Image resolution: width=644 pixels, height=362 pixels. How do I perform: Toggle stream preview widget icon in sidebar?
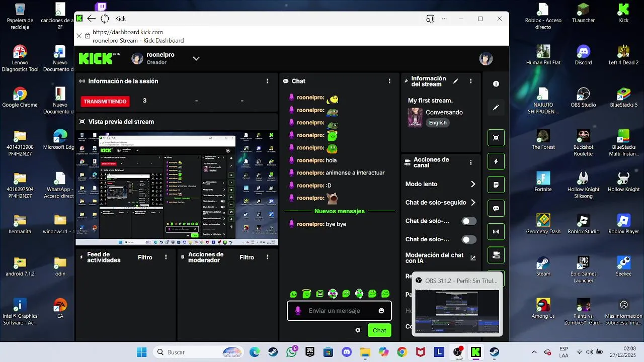[496, 138]
